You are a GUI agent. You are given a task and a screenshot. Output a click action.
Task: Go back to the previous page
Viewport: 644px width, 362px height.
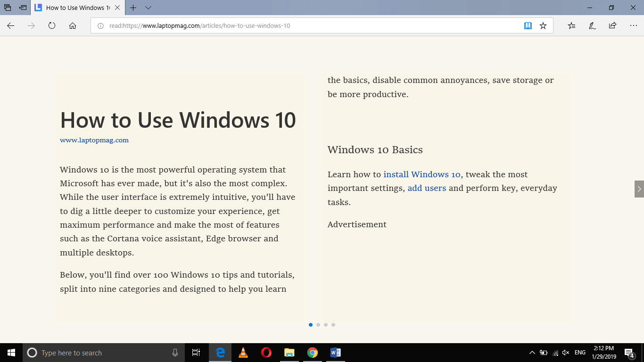[x=10, y=26]
